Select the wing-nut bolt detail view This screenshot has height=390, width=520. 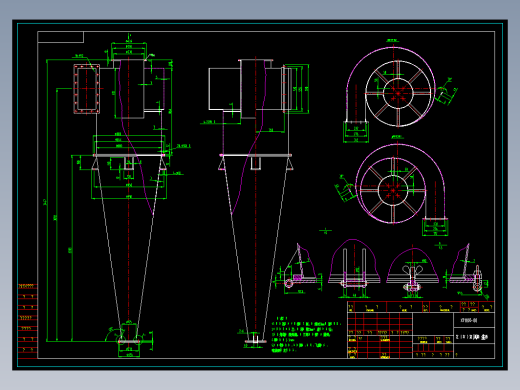[x=413, y=273]
